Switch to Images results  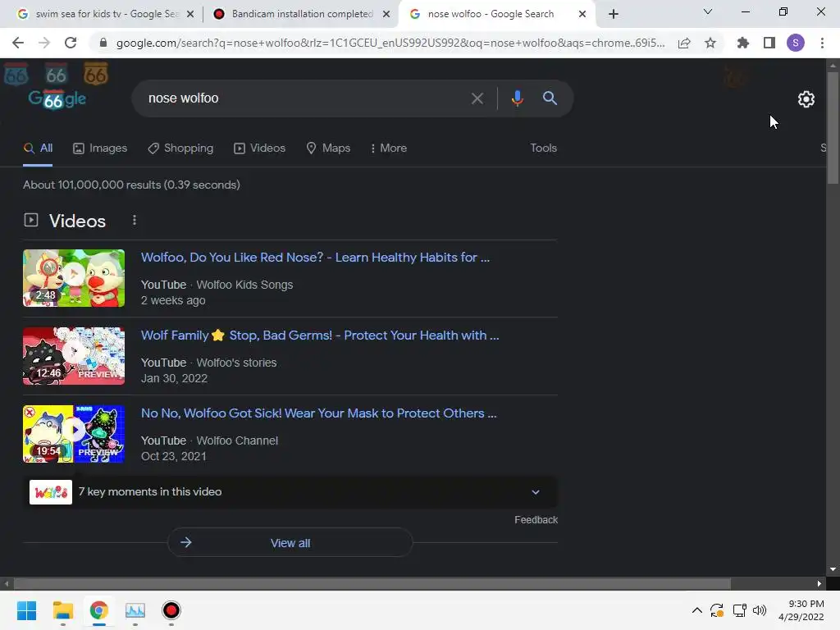pyautogui.click(x=100, y=148)
